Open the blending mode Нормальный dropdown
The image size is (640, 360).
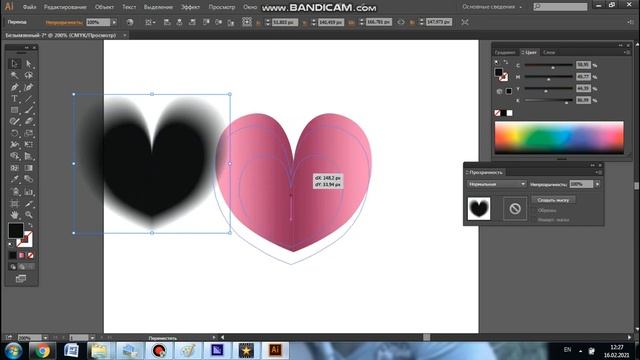coord(497,184)
